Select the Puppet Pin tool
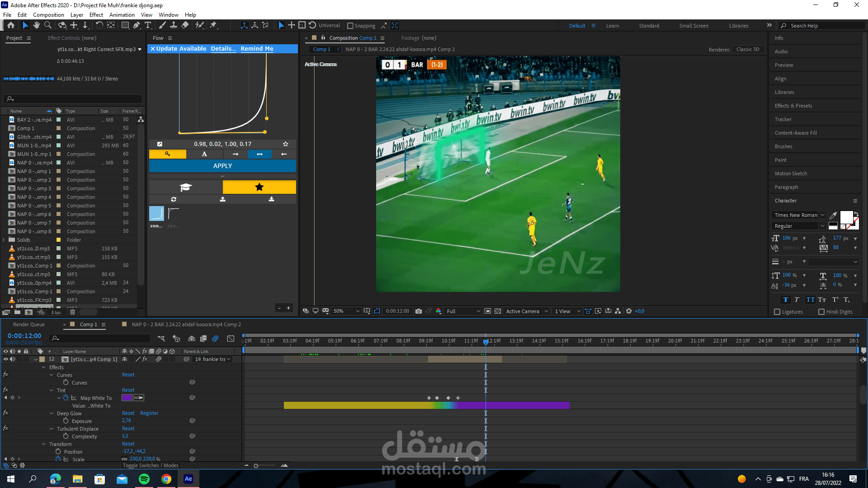The height and width of the screenshot is (488, 868). point(213,25)
